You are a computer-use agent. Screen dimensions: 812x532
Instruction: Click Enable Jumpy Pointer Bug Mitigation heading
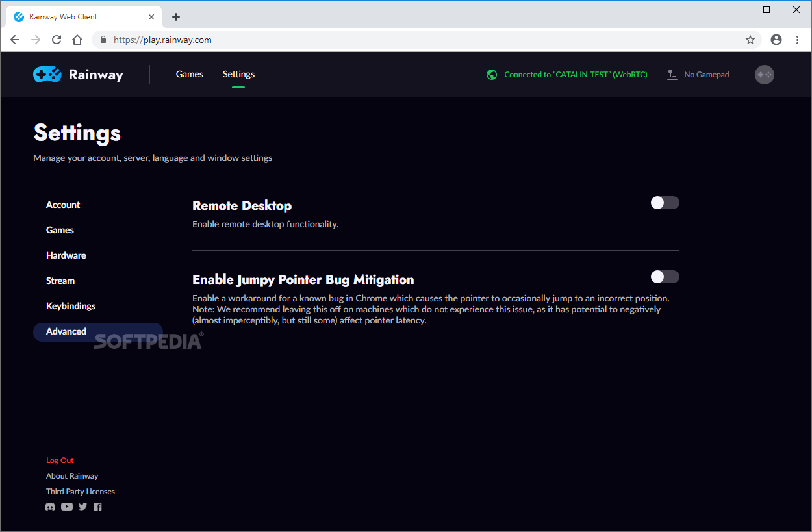[303, 279]
